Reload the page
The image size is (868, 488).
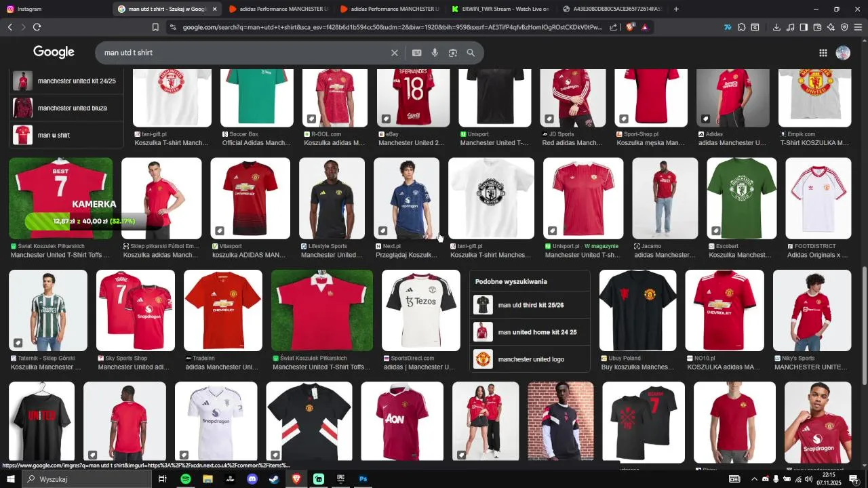(x=37, y=27)
